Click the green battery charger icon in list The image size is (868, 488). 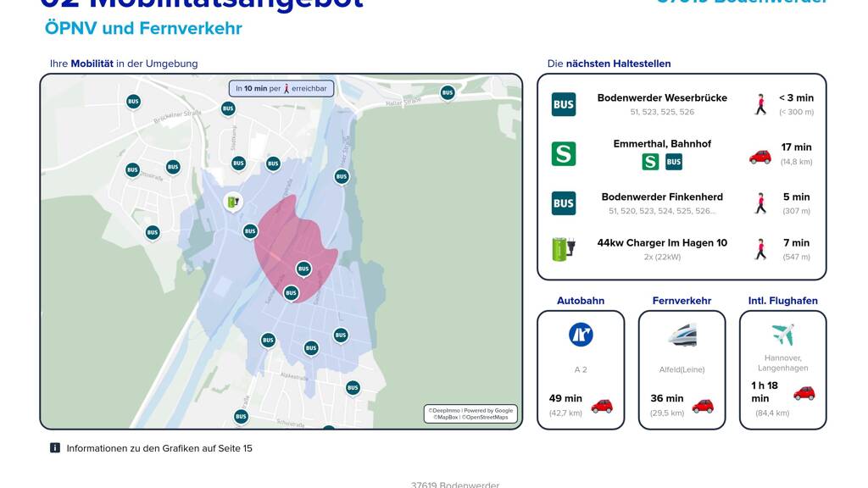pos(564,249)
